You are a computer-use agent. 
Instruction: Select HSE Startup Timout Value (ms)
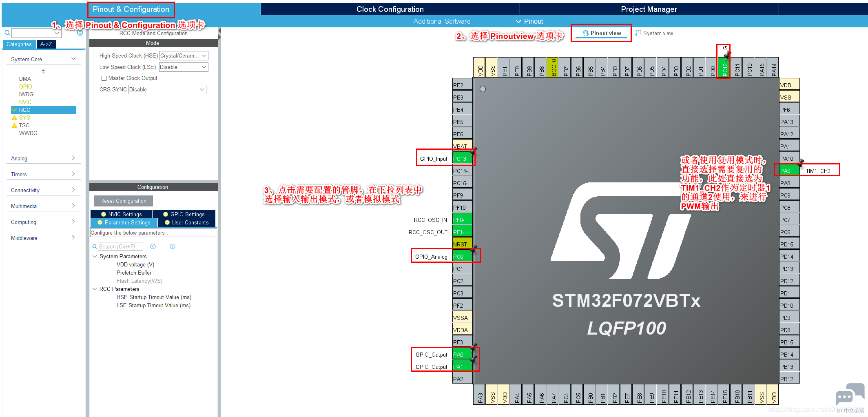coord(154,297)
